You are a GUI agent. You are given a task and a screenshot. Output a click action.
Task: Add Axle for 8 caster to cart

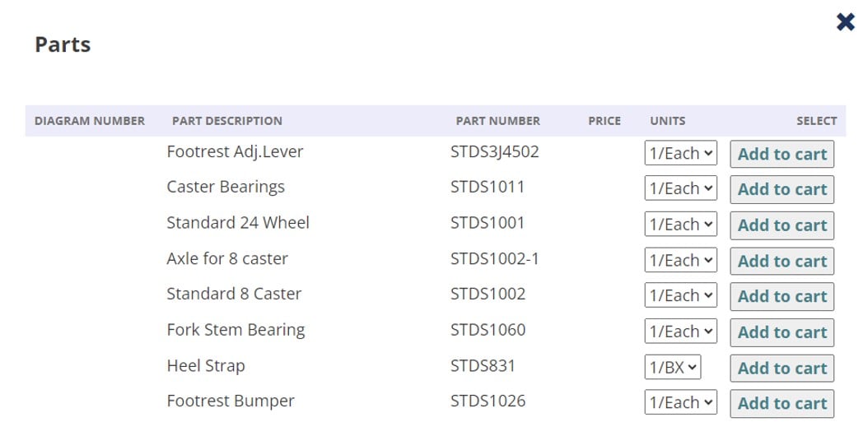[782, 261]
